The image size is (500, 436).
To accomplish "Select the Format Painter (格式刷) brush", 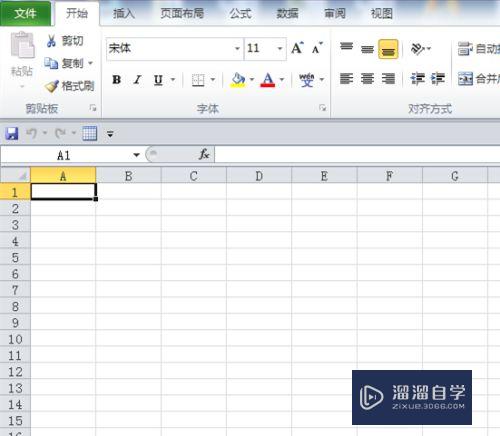I will click(x=52, y=86).
